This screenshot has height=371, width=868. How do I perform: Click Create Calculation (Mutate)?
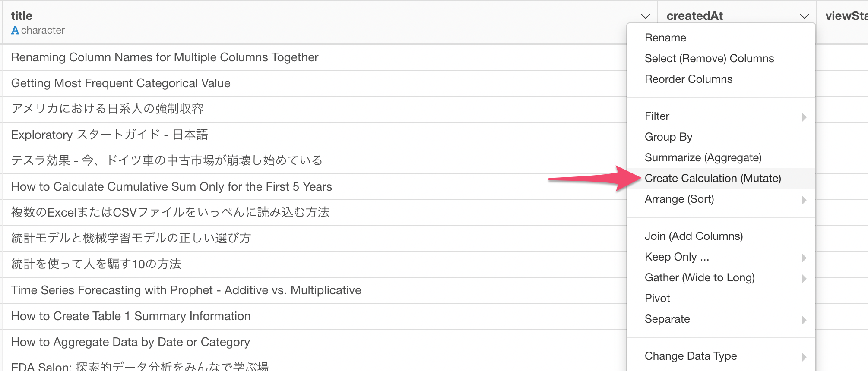[713, 178]
